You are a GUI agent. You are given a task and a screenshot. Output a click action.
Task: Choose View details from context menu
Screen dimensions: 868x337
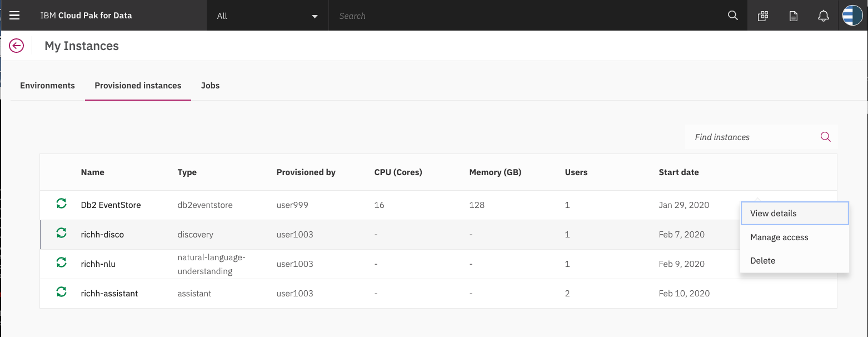point(795,214)
